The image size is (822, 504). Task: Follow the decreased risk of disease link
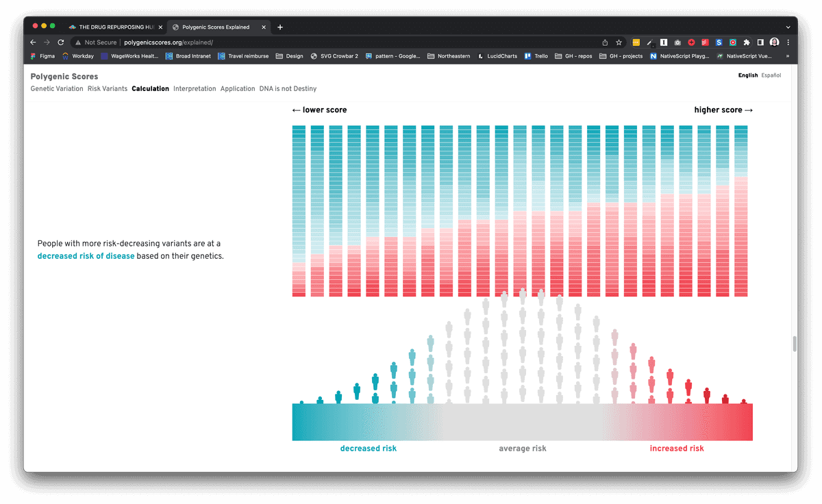coord(86,255)
